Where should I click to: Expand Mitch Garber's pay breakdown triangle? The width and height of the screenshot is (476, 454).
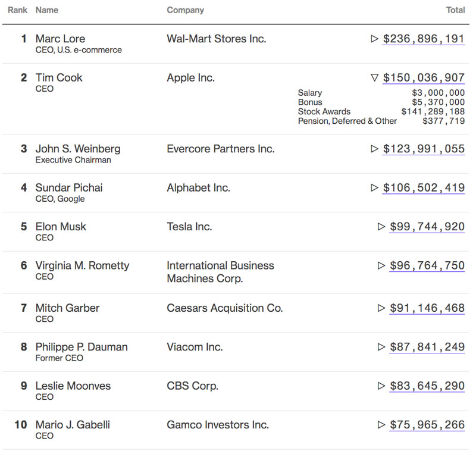click(381, 308)
